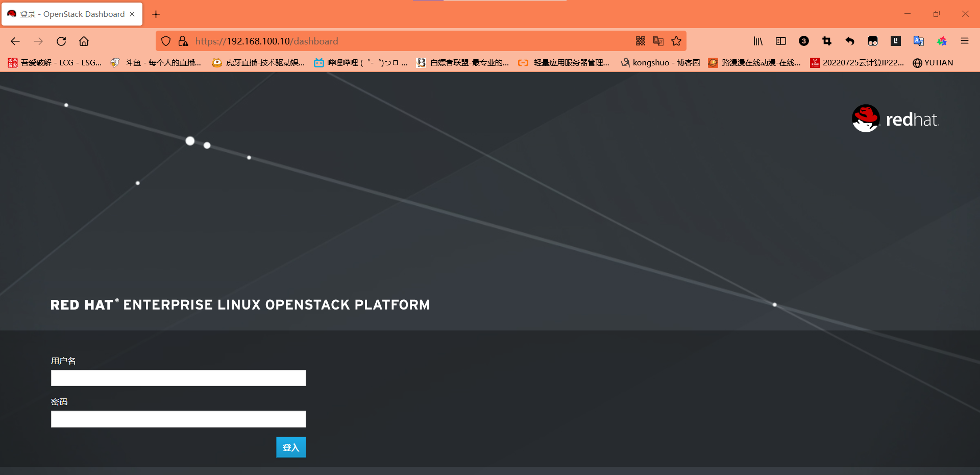
Task: Open the browser home page
Action: [x=84, y=41]
